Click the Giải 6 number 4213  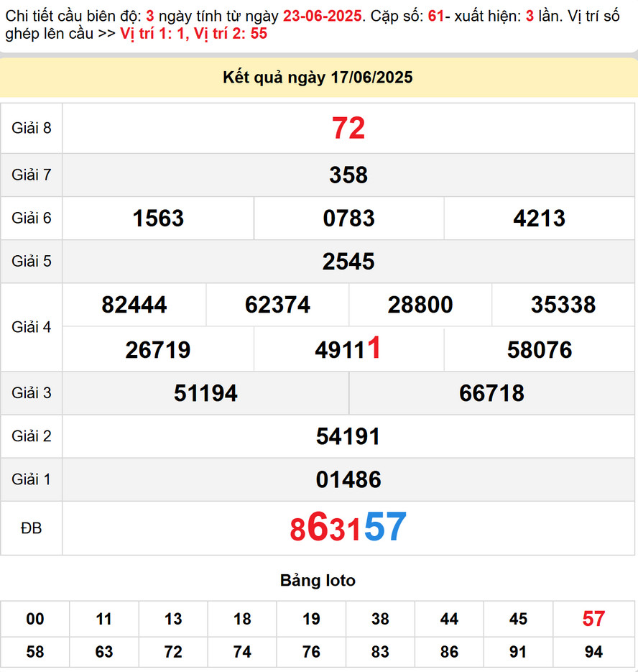tap(539, 218)
